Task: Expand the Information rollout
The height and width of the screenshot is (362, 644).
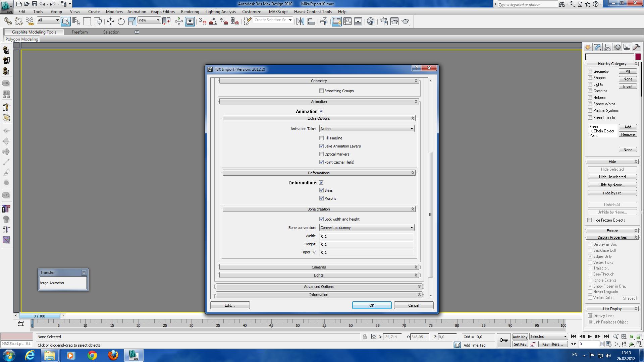Action: click(319, 295)
